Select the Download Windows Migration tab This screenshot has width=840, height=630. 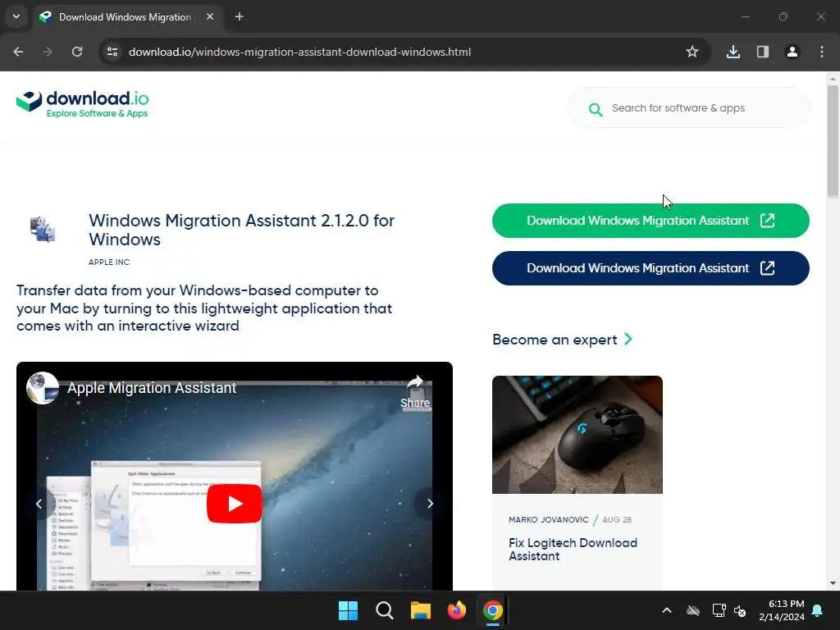point(126,17)
